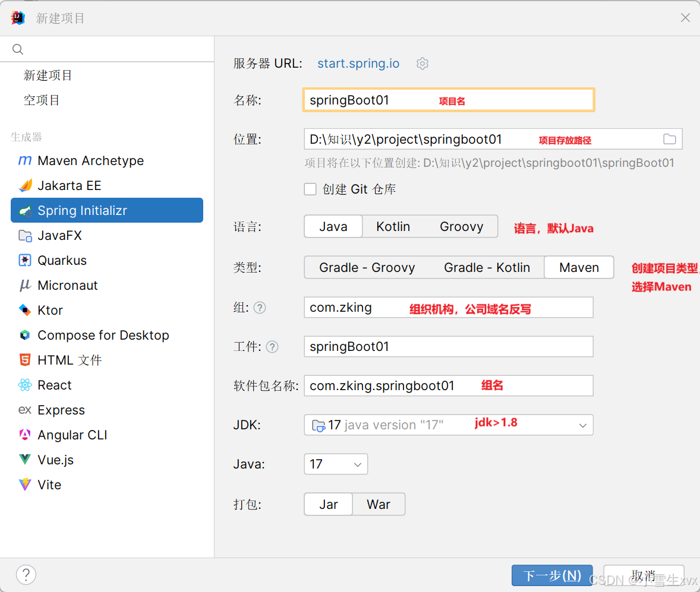This screenshot has height=592, width=700.
Task: Click the Jakarta EE feather icon
Action: [x=25, y=185]
